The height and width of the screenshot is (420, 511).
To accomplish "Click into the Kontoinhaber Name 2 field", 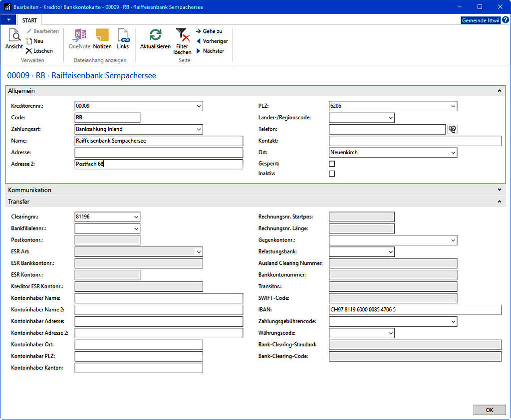I will point(159,310).
